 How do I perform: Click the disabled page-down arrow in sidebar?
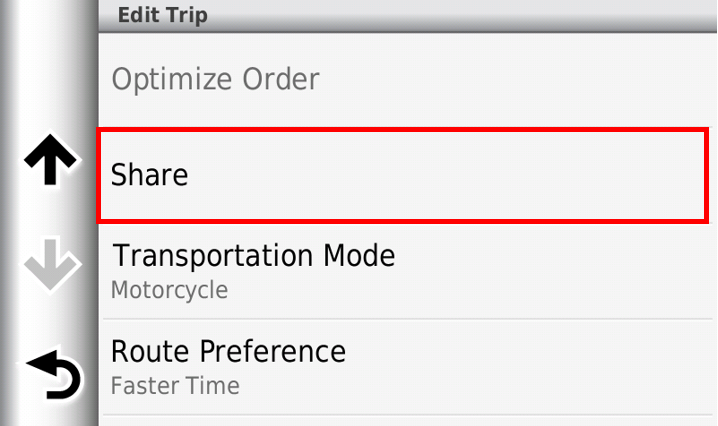[51, 263]
